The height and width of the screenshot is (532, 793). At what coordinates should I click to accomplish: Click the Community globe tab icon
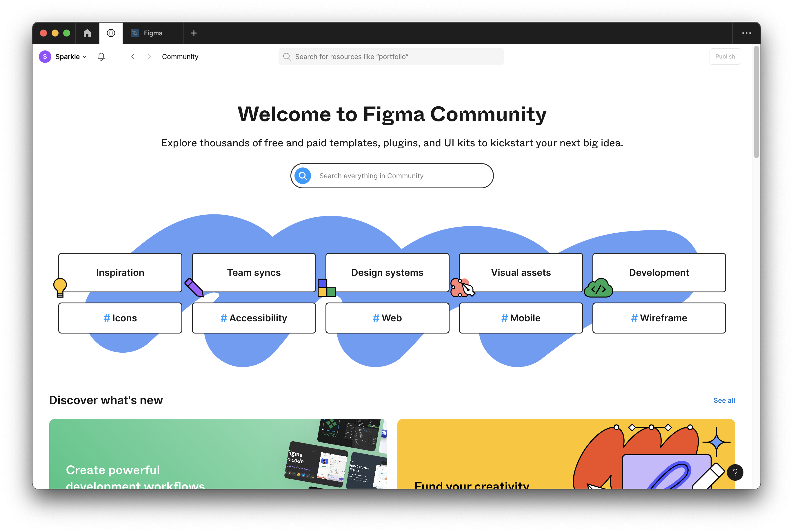pyautogui.click(x=111, y=33)
